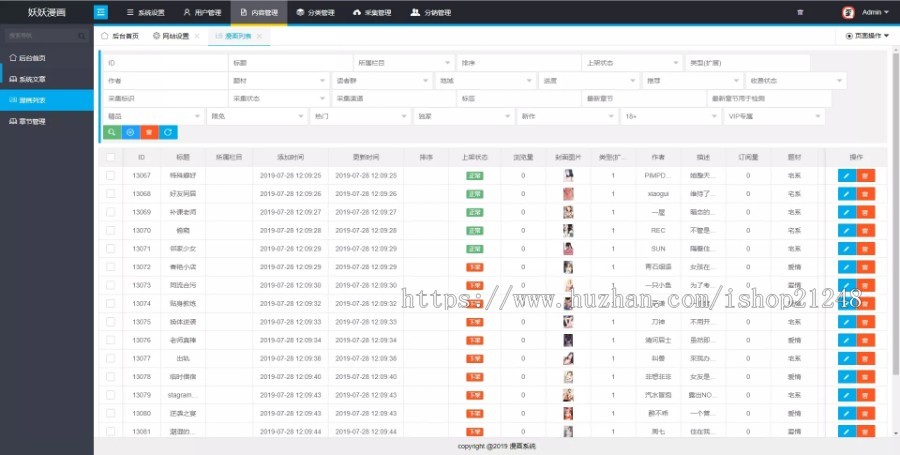Click the Admin avatar image
This screenshot has width=900, height=455.
848,12
